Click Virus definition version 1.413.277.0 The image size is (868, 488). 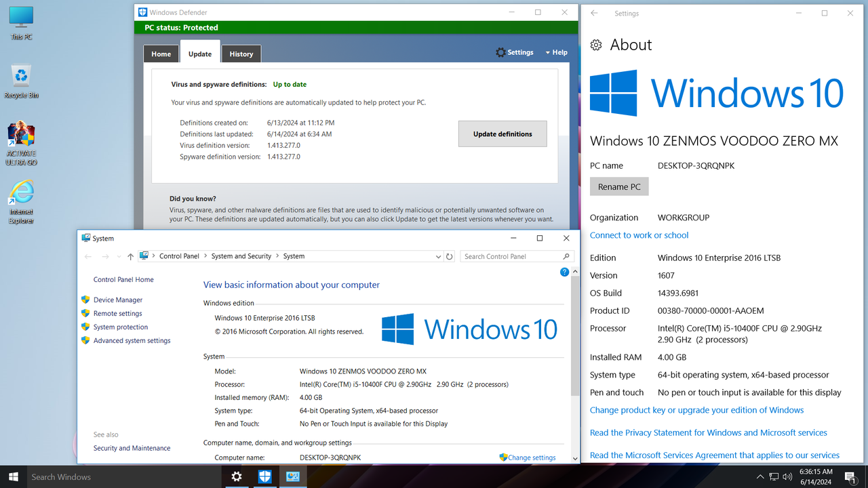[283, 145]
